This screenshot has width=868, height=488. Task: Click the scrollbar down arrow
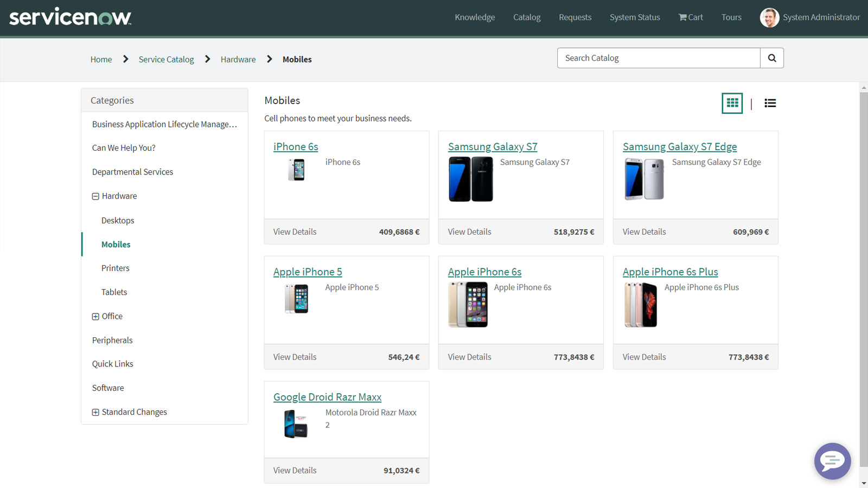pos(864,483)
